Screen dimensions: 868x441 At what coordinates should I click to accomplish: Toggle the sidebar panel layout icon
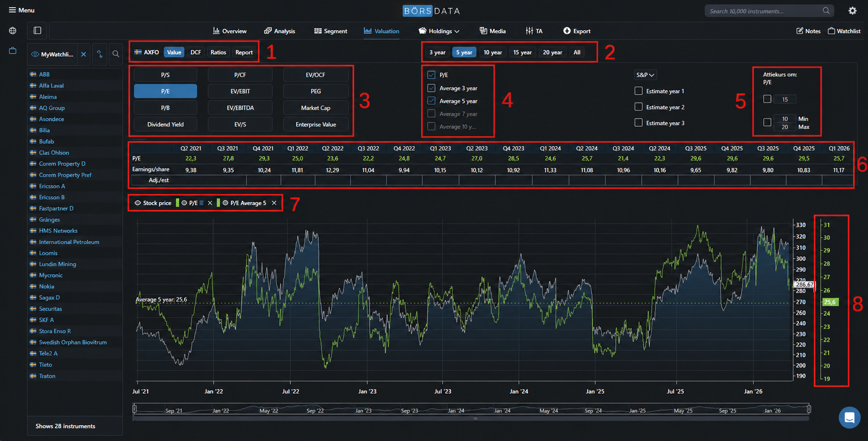click(x=38, y=31)
